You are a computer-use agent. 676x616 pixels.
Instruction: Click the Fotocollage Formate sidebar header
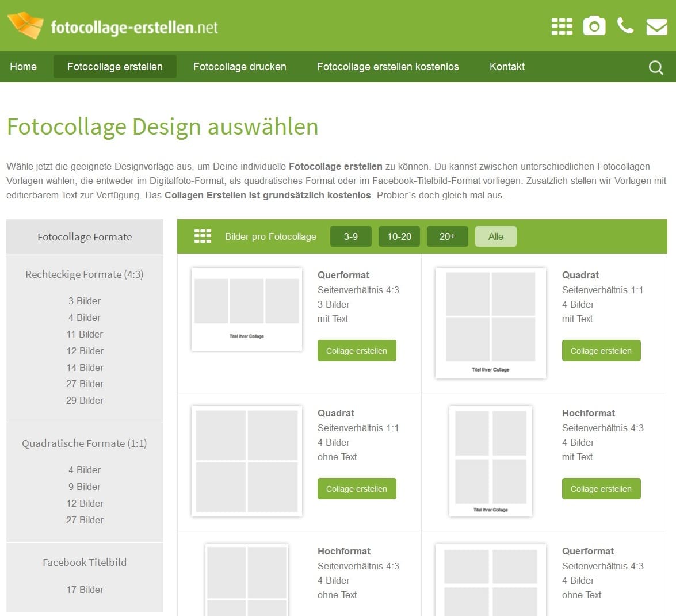pyautogui.click(x=85, y=236)
